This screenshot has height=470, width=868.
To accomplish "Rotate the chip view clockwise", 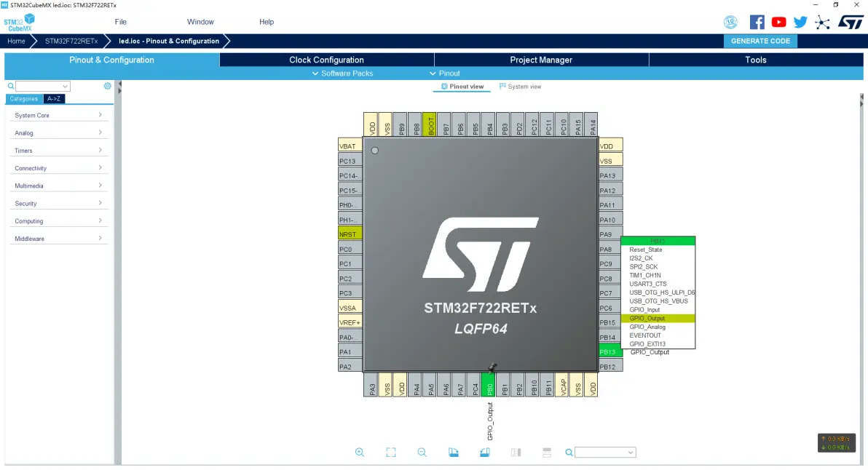I will pos(454,453).
